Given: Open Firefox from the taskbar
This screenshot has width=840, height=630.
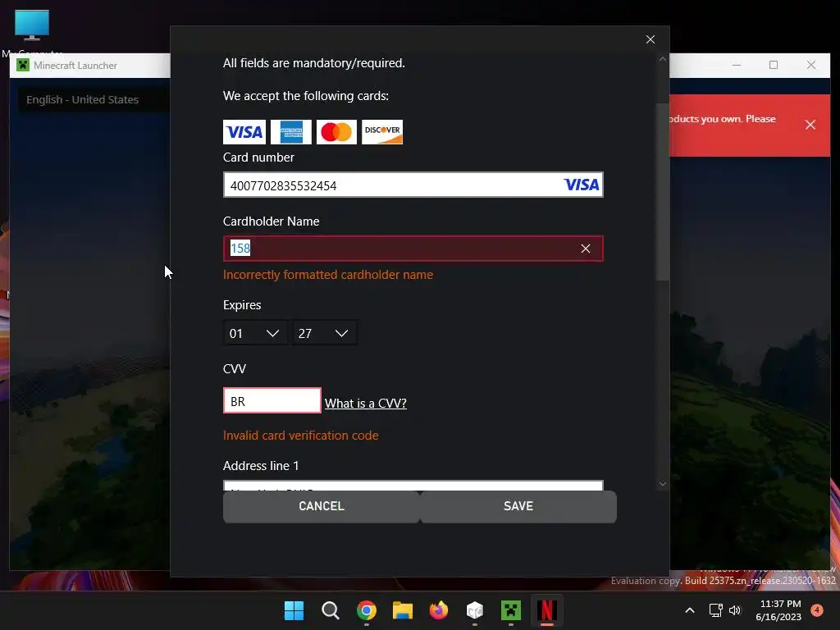Looking at the screenshot, I should [439, 610].
